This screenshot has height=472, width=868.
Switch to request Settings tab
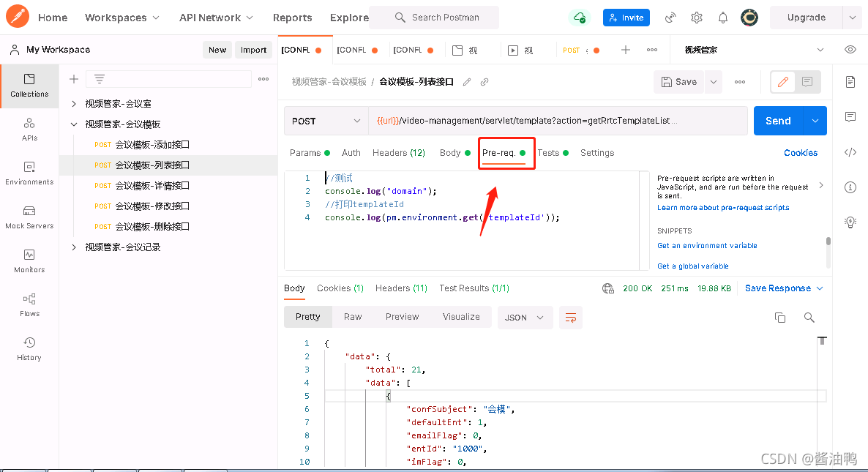pyautogui.click(x=596, y=153)
